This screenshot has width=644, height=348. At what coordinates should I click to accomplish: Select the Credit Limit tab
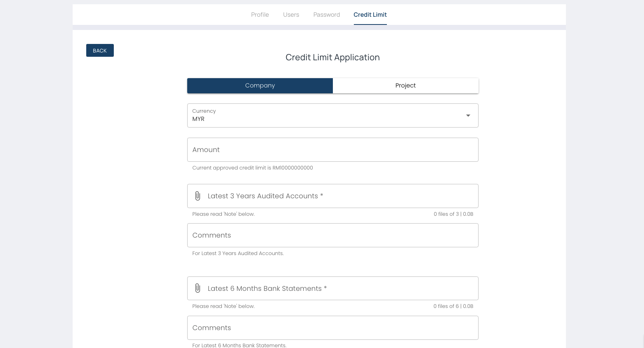click(x=370, y=15)
